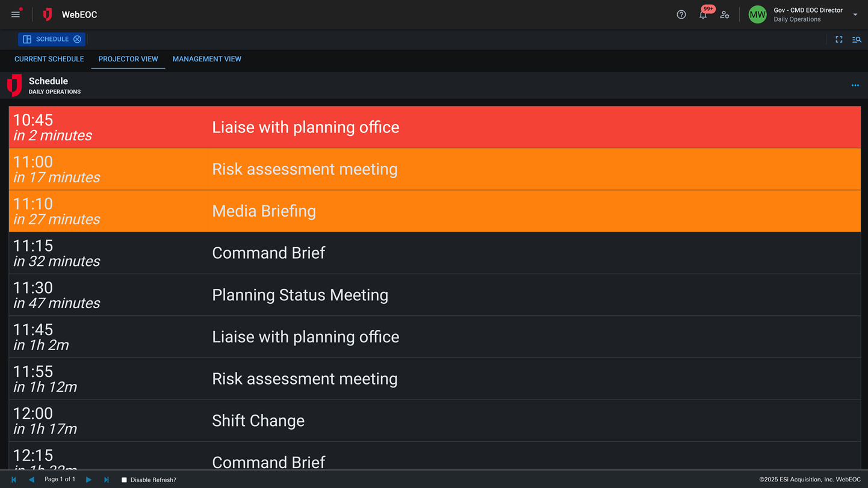Open the Help icon
This screenshot has width=868, height=488.
[x=681, y=14]
